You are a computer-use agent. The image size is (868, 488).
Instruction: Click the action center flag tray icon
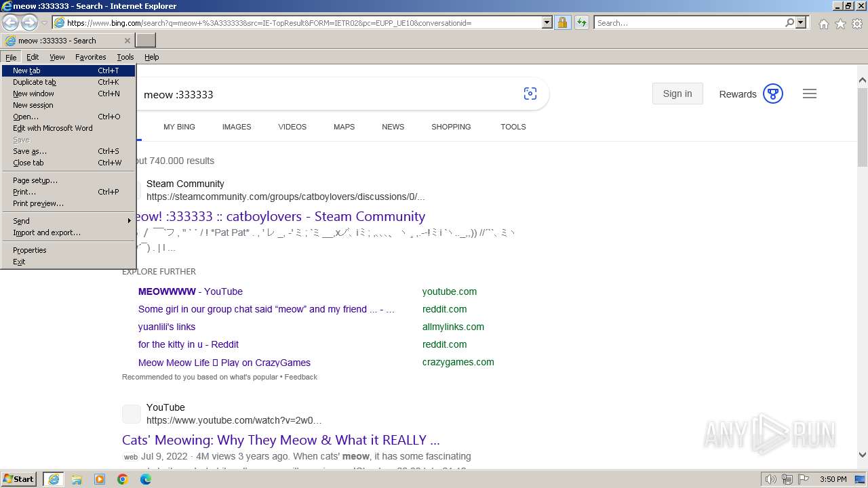pyautogui.click(x=803, y=479)
